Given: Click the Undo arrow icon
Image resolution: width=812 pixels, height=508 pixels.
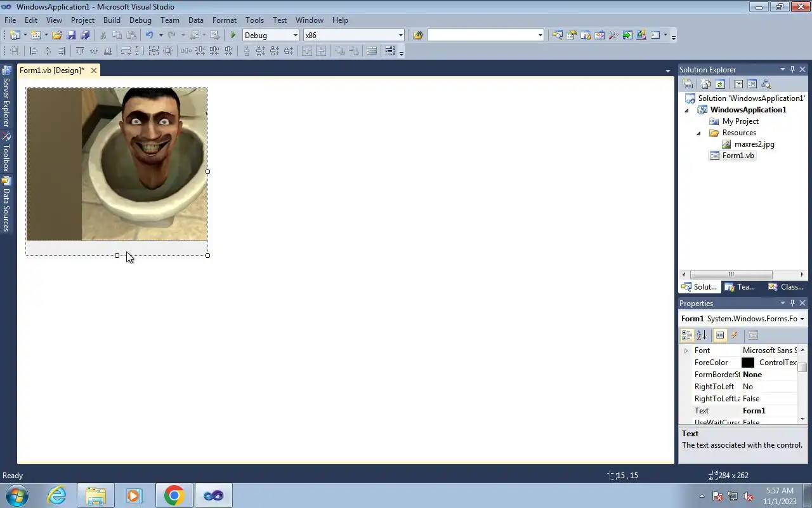Looking at the screenshot, I should [x=149, y=35].
